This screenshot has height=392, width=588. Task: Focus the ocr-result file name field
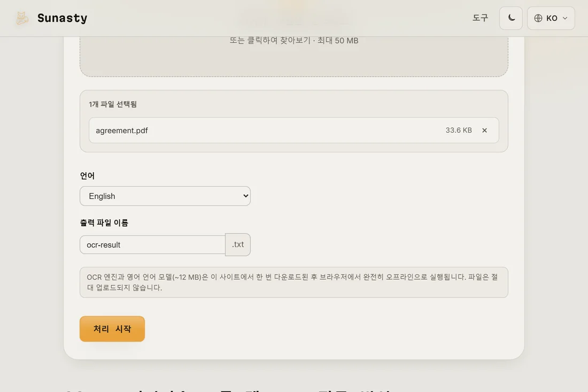click(x=152, y=244)
